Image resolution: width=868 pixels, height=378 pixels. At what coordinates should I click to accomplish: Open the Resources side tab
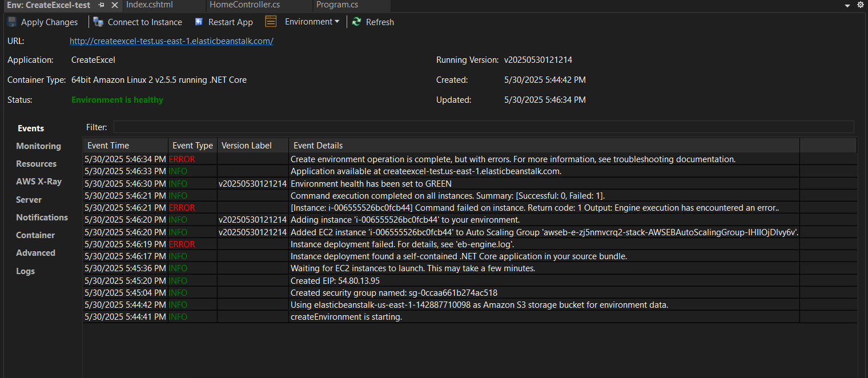click(x=36, y=164)
